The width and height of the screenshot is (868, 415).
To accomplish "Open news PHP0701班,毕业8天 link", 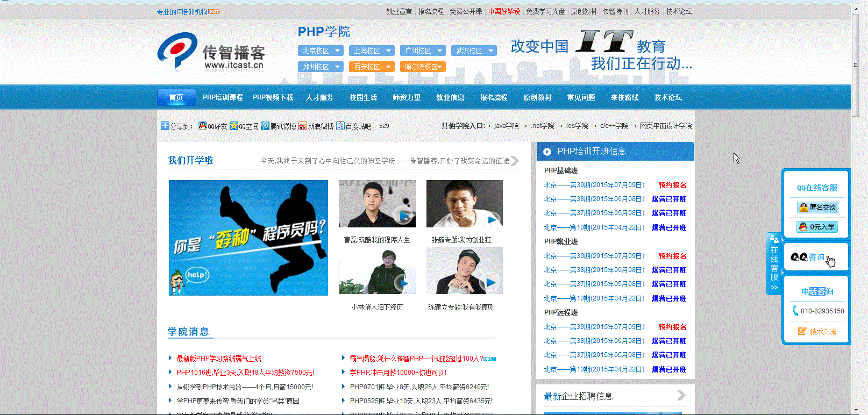I will click(419, 387).
